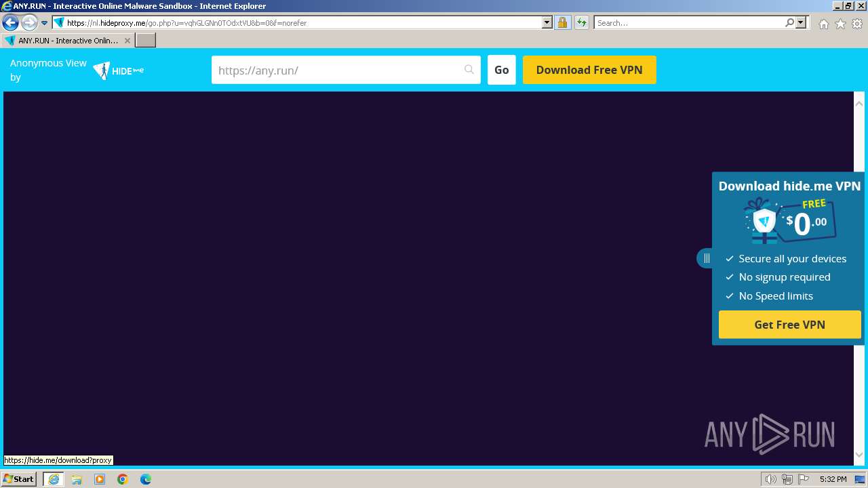Screen dimensions: 868x488
Task: Open the Home page icon
Action: pos(823,24)
